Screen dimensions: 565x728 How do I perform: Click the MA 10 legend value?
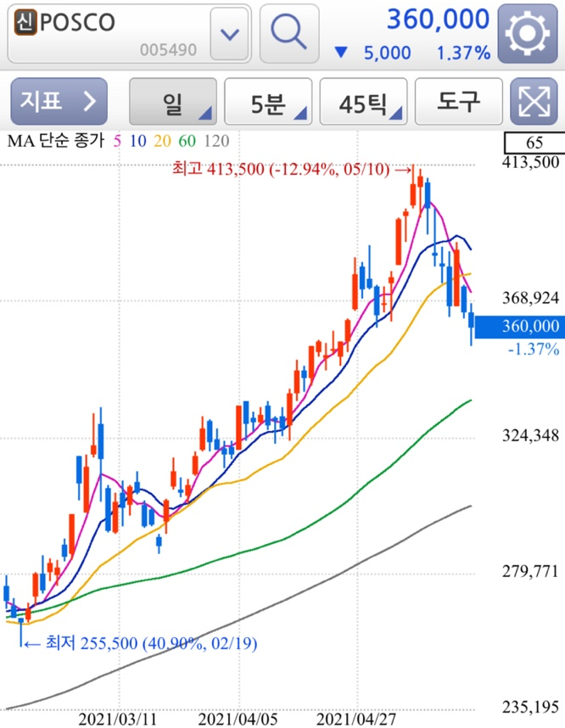point(138,141)
